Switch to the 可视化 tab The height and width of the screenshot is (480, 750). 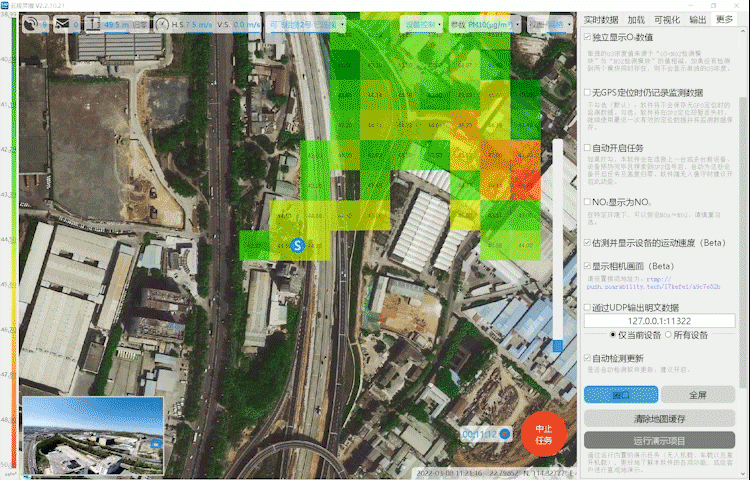point(666,20)
